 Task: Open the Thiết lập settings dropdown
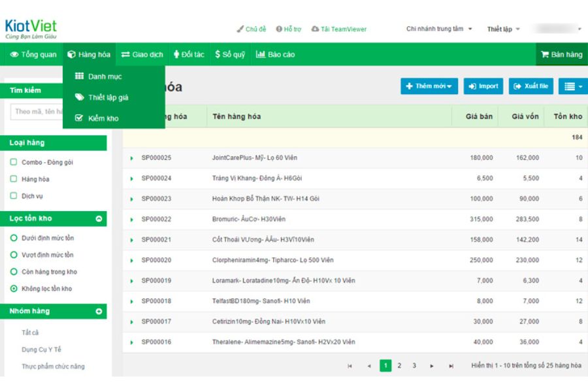(503, 29)
